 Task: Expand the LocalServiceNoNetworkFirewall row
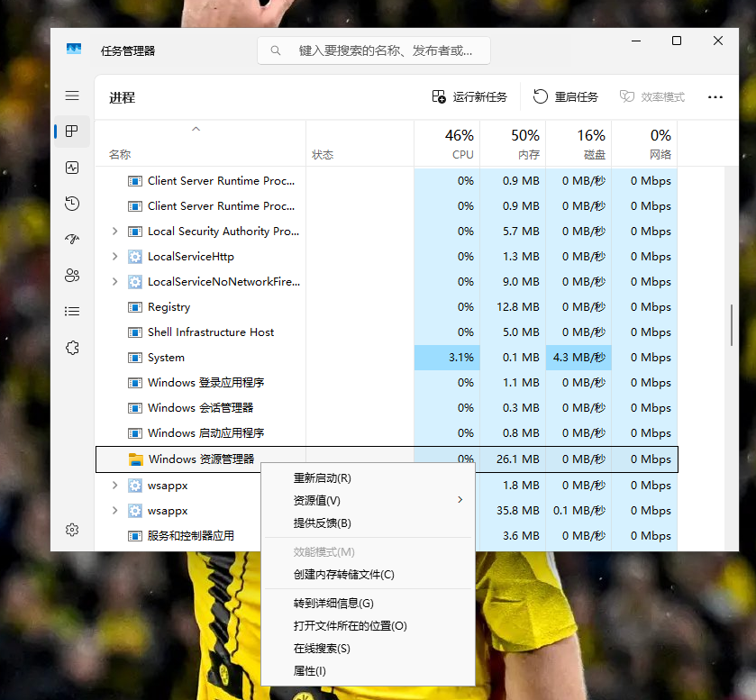(x=114, y=282)
